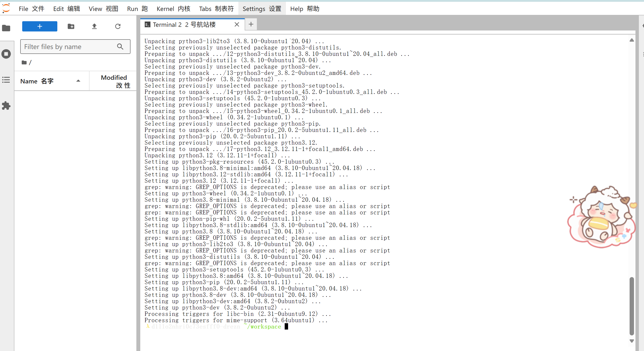Click the line 'Setting up python3-pip (20.0.2-5ubuntu1.11)'
This screenshot has height=351, width=644.
coord(224,282)
